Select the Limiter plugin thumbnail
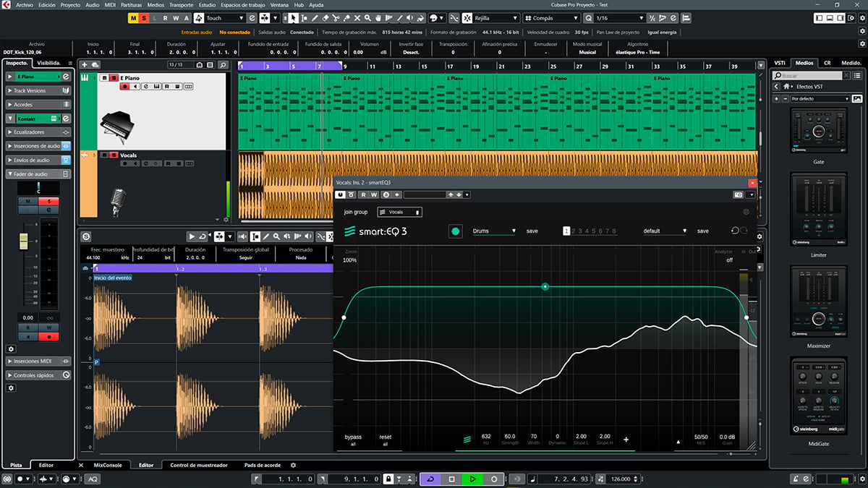Image resolution: width=868 pixels, height=488 pixels. click(x=818, y=210)
